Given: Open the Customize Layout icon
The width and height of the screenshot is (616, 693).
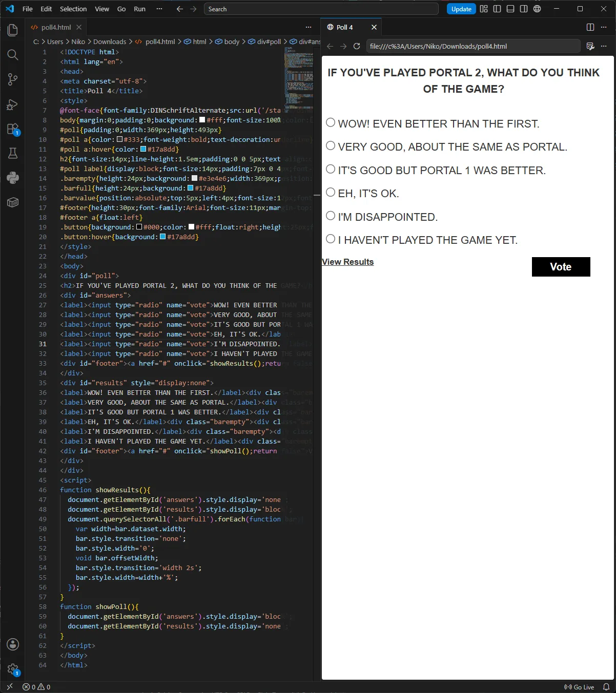Looking at the screenshot, I should (x=484, y=9).
